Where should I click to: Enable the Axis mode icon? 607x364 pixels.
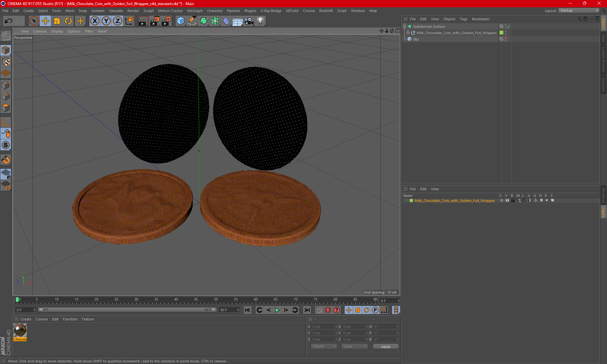(6, 122)
